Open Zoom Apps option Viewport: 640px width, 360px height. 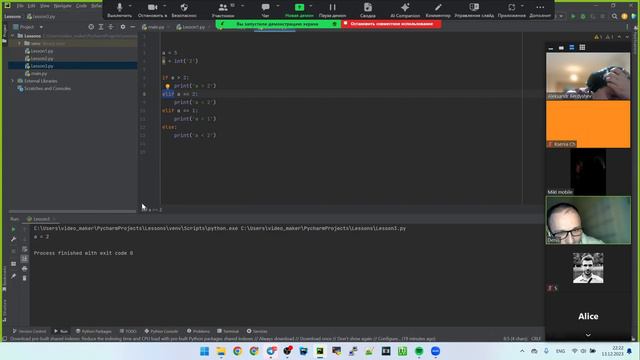click(x=511, y=10)
